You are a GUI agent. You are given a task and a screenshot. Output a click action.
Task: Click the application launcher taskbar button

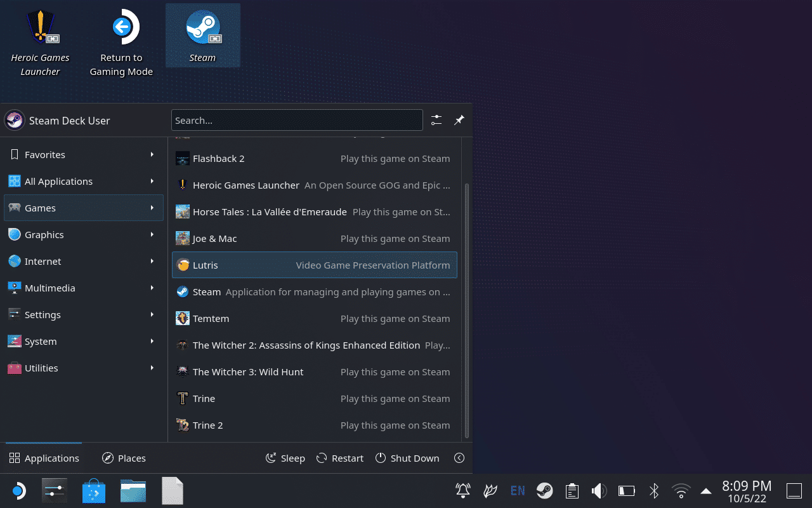(x=18, y=491)
